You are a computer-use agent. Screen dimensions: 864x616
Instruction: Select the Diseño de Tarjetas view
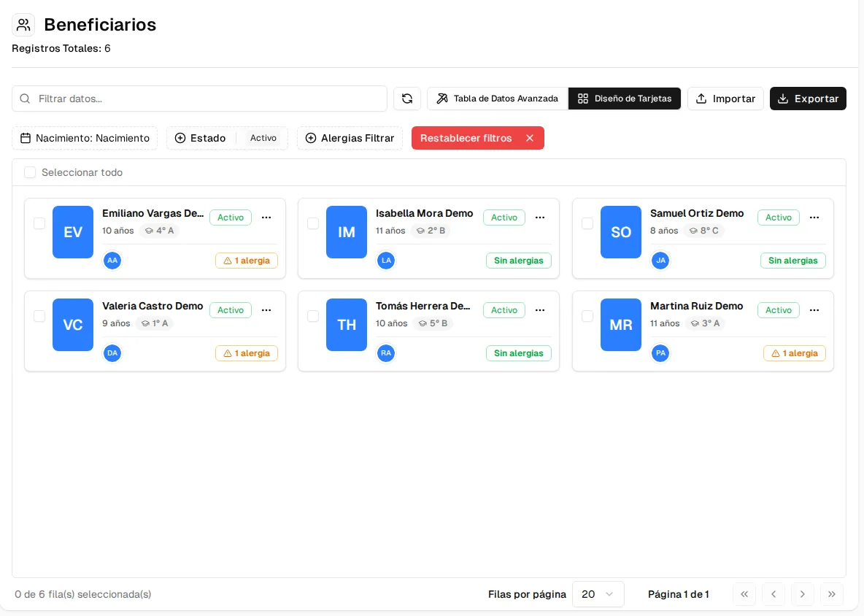[625, 99]
